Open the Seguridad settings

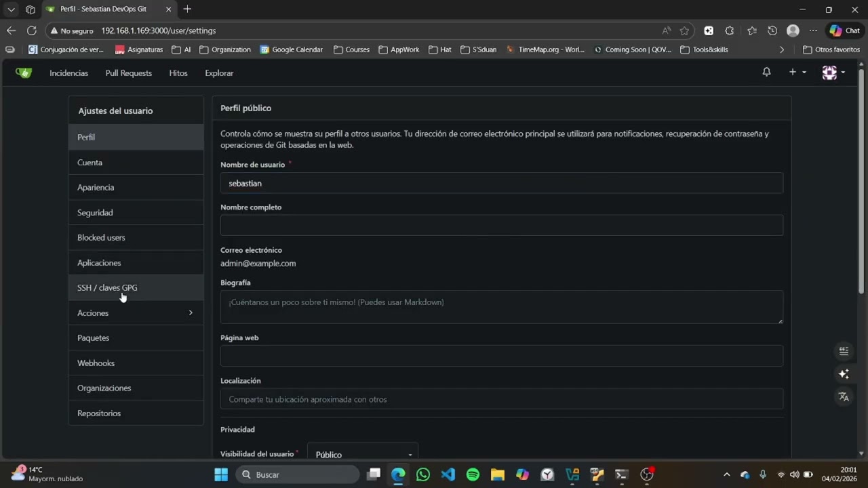pyautogui.click(x=136, y=212)
